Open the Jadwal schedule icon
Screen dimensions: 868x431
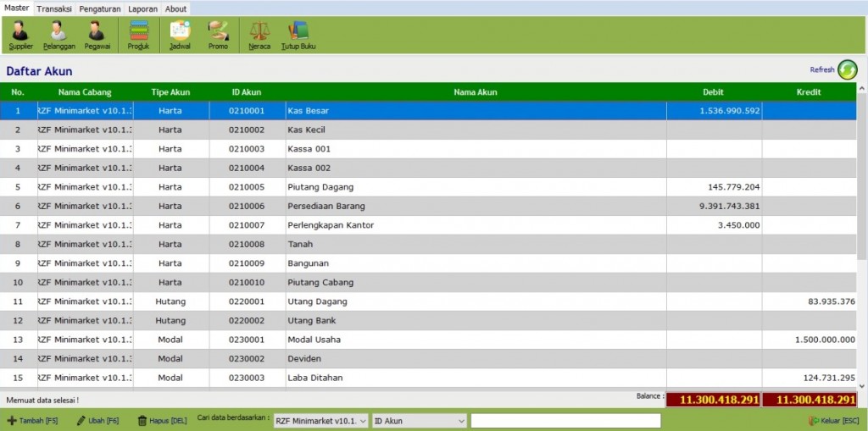pyautogui.click(x=180, y=36)
